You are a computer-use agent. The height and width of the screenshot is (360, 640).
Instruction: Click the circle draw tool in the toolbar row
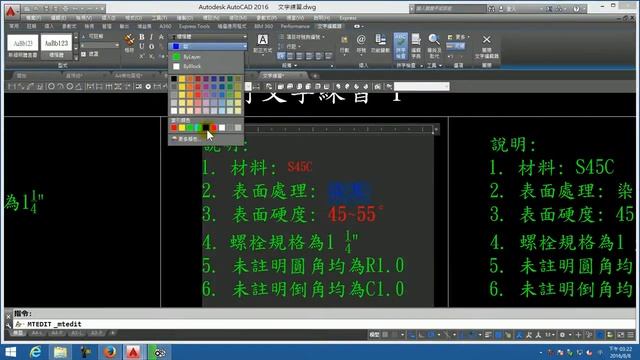(51, 87)
